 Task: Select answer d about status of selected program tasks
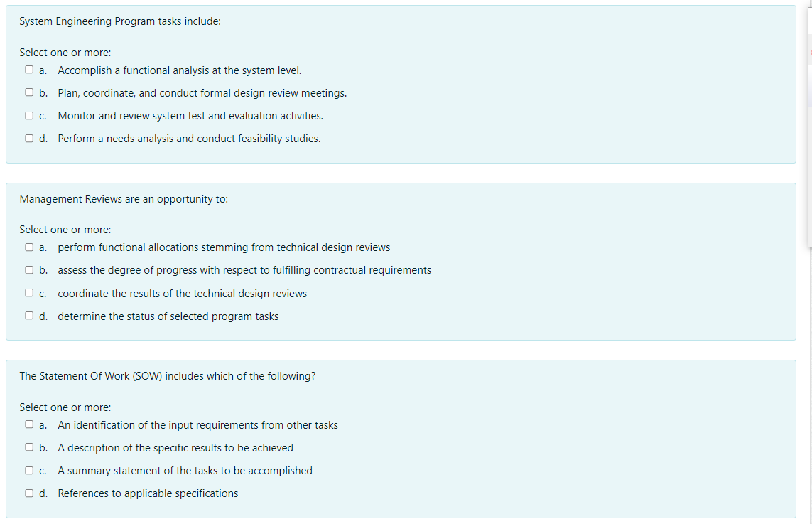(x=28, y=314)
